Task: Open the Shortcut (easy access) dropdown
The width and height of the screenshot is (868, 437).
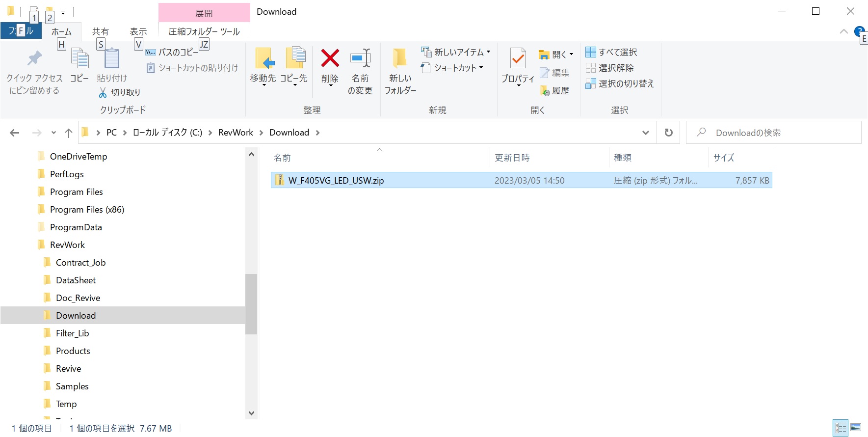Action: (452, 68)
